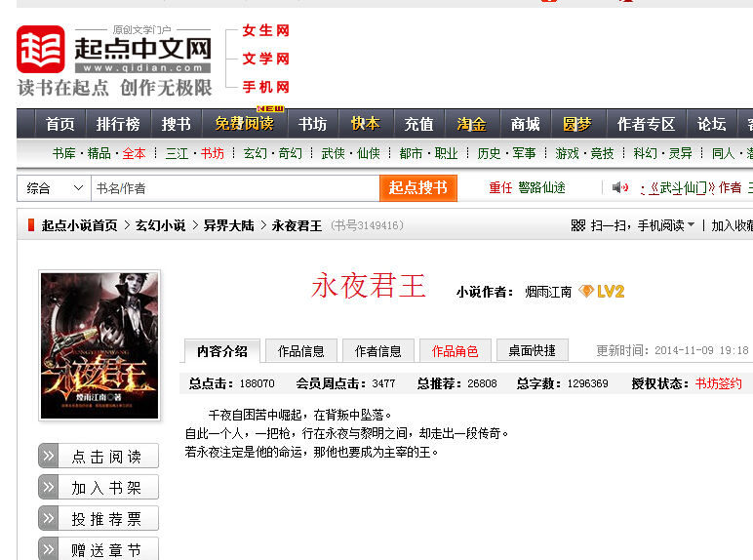This screenshot has height=560, width=753.
Task: Open 作者专区 in the main navigation
Action: coord(646,124)
